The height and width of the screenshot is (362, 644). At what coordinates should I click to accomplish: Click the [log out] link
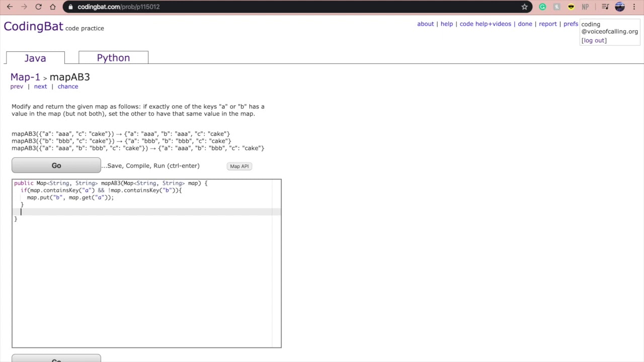[x=594, y=40]
